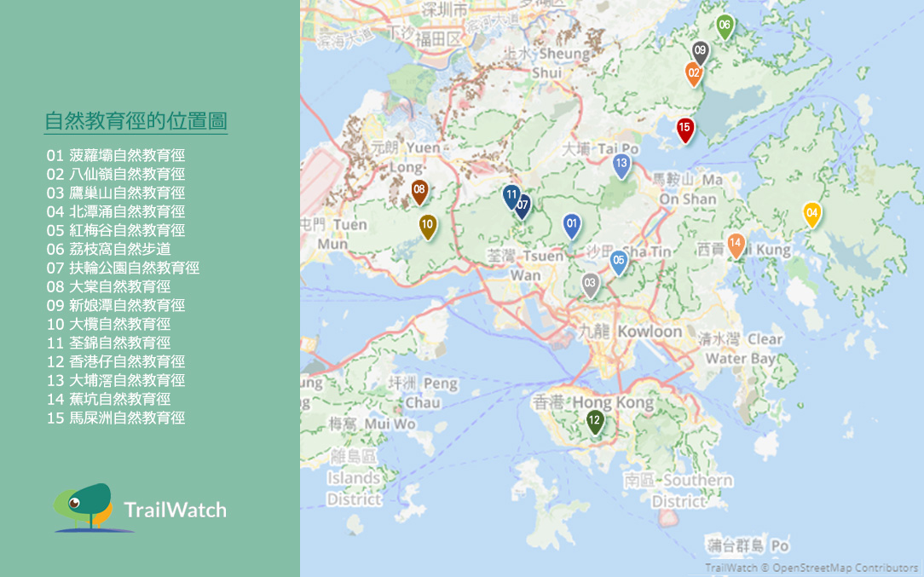Select yellow marker 04 east of Sai Kung
The width and height of the screenshot is (924, 577).
click(812, 213)
